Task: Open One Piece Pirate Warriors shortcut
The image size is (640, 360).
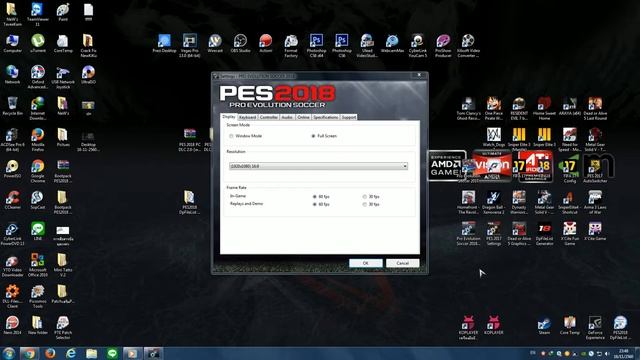Action: pos(493,108)
